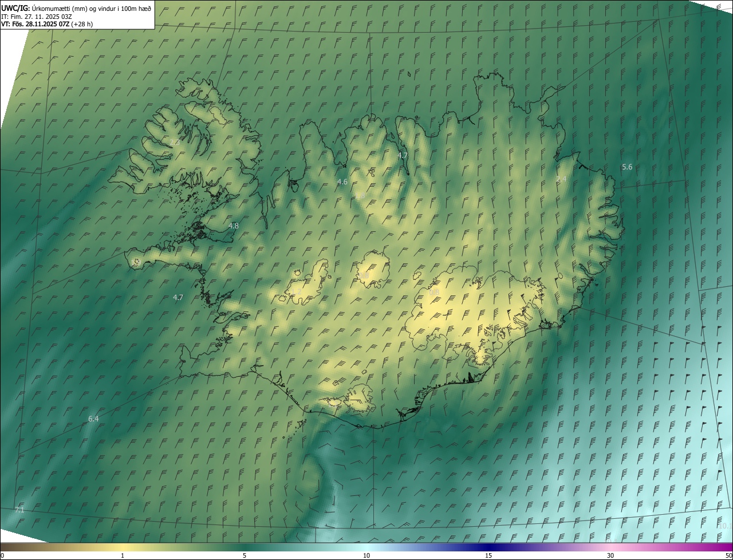Click the 5.6 value off the east coast

pyautogui.click(x=627, y=167)
